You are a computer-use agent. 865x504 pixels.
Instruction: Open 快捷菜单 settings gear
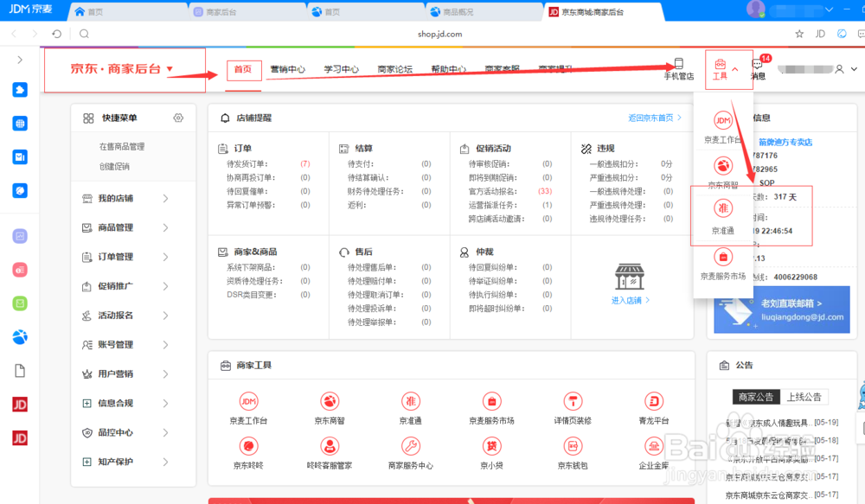pos(178,118)
